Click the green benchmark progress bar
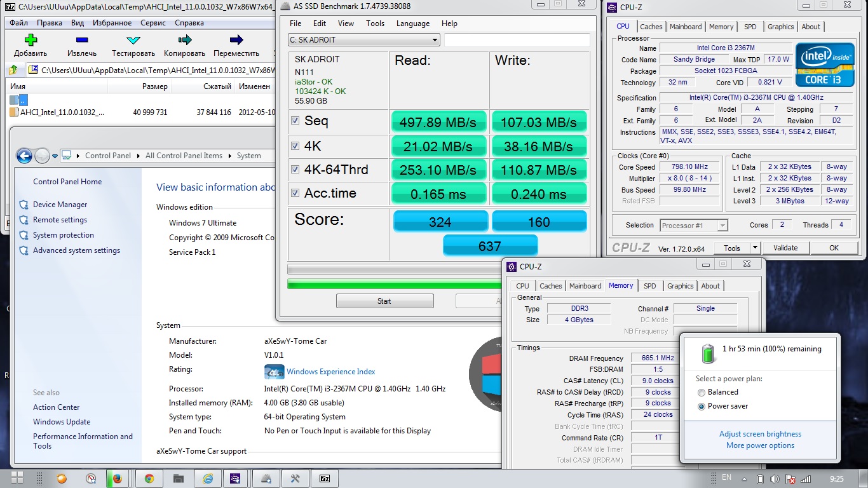 point(394,283)
